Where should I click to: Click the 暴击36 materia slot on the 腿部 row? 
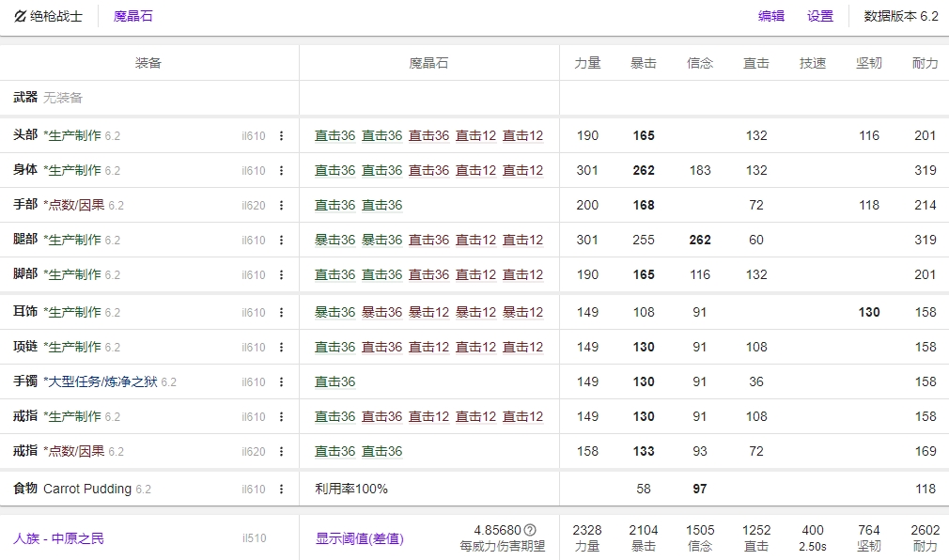coord(334,240)
